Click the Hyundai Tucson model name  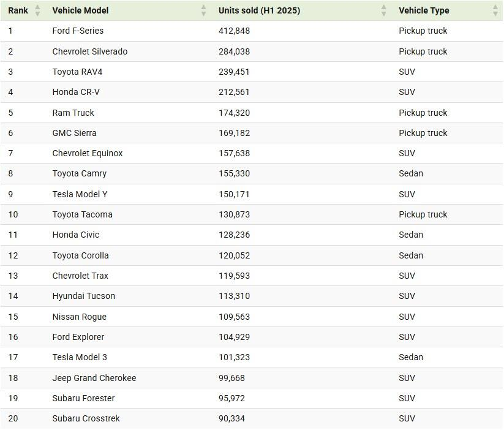tap(83, 296)
